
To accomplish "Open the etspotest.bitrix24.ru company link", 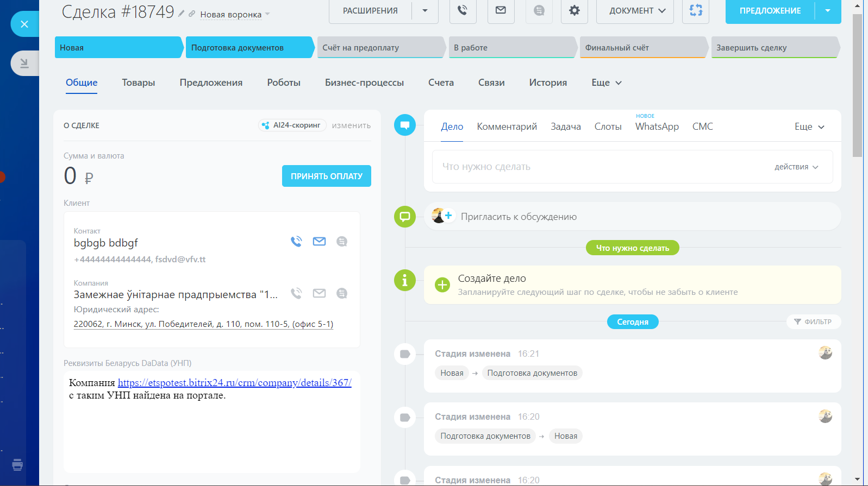I will pyautogui.click(x=234, y=383).
